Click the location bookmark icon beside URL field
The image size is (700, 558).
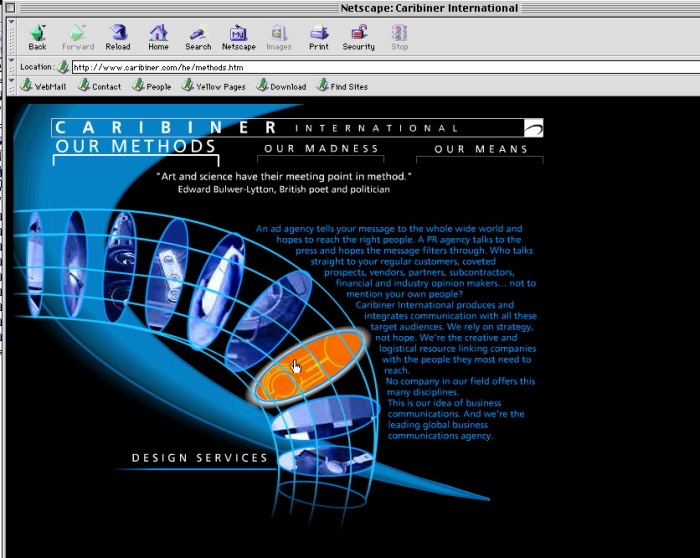click(63, 67)
